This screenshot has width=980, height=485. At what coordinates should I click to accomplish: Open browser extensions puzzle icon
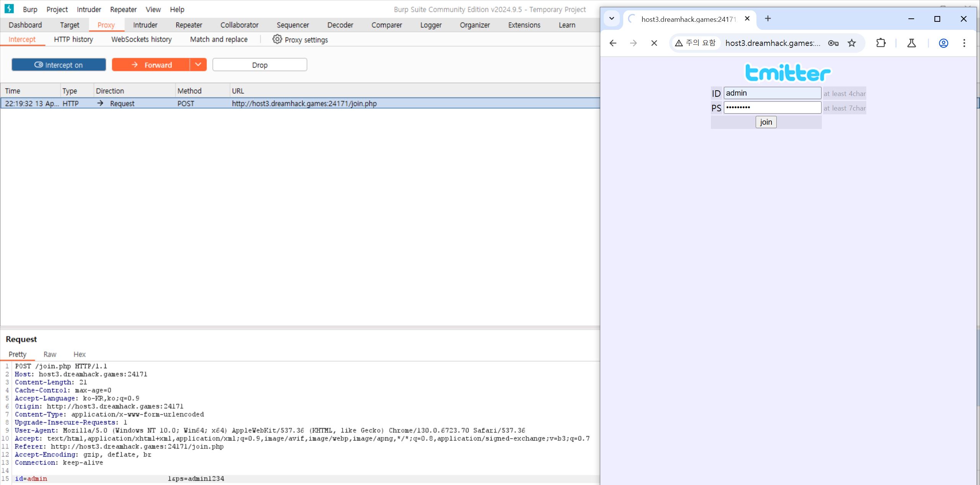(x=881, y=43)
